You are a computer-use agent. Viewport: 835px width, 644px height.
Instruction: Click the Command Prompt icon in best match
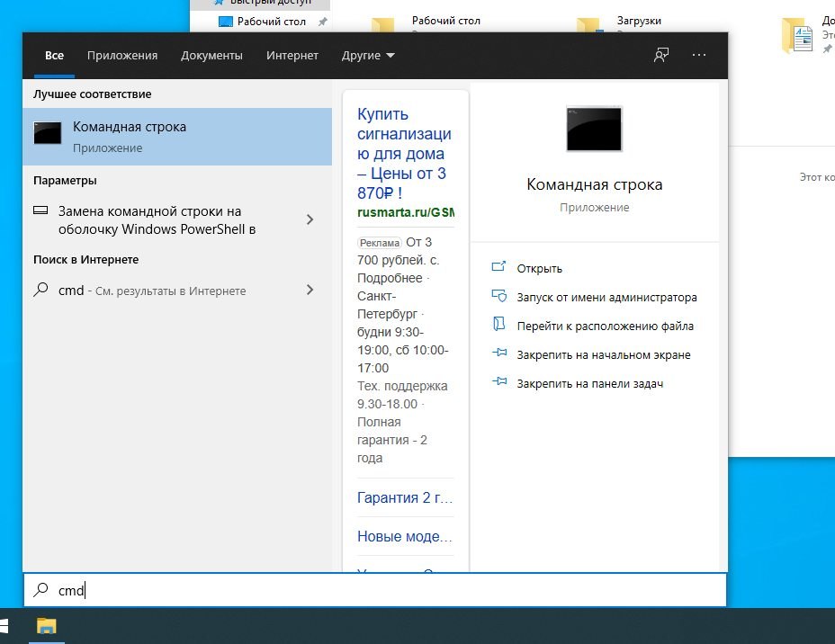[48, 133]
